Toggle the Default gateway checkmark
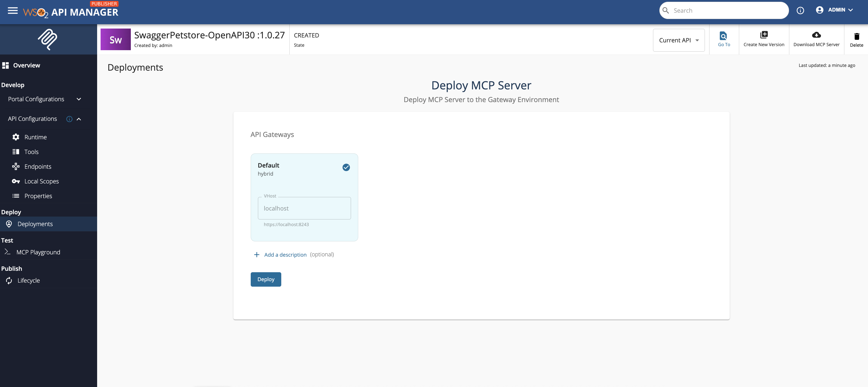The width and height of the screenshot is (868, 387). [x=346, y=167]
